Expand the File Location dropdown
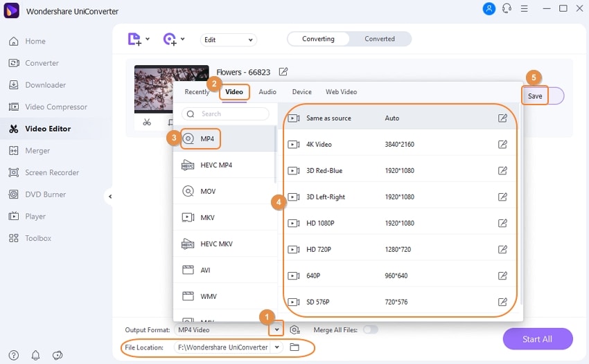The height and width of the screenshot is (364, 589). [x=276, y=347]
